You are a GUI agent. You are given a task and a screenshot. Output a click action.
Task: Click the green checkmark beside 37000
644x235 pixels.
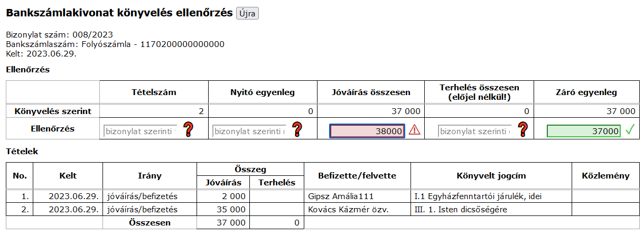tap(629, 130)
